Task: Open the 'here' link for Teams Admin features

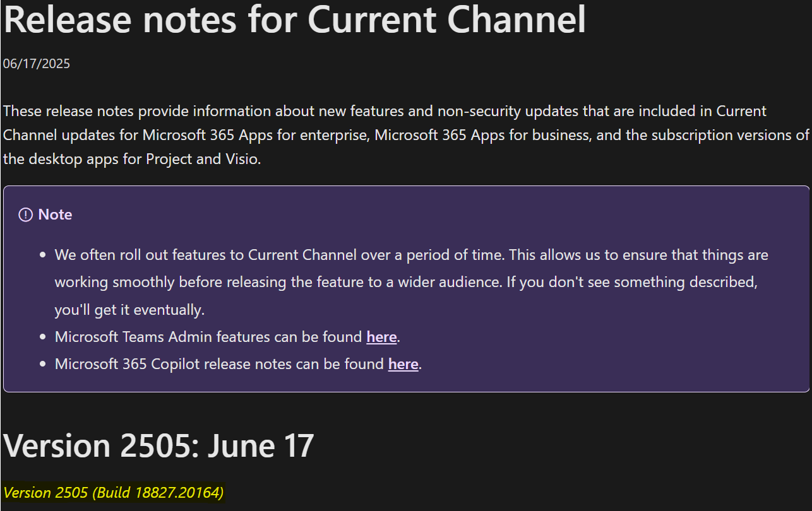Action: tap(381, 337)
